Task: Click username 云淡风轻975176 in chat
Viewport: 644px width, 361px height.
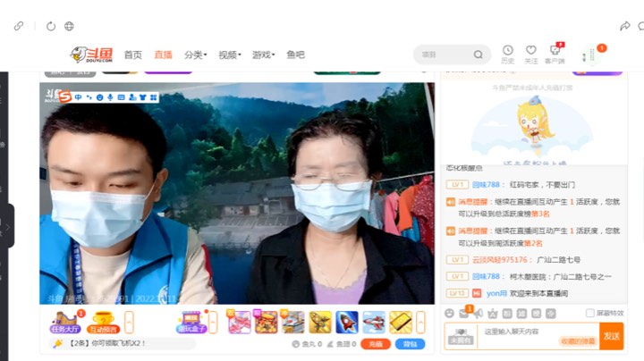Action: click(x=500, y=260)
